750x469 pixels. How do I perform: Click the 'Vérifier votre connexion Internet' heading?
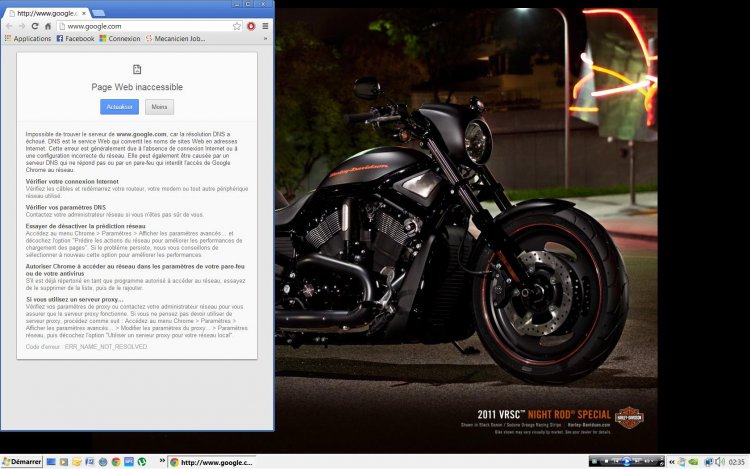pos(72,182)
